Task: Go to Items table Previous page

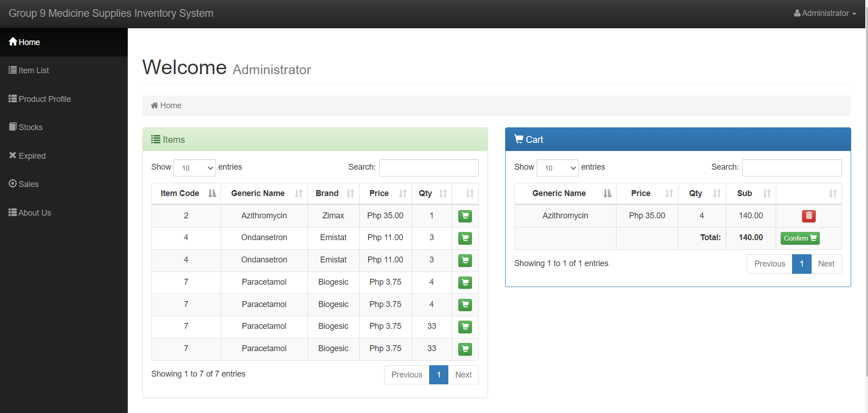Action: pyautogui.click(x=406, y=375)
